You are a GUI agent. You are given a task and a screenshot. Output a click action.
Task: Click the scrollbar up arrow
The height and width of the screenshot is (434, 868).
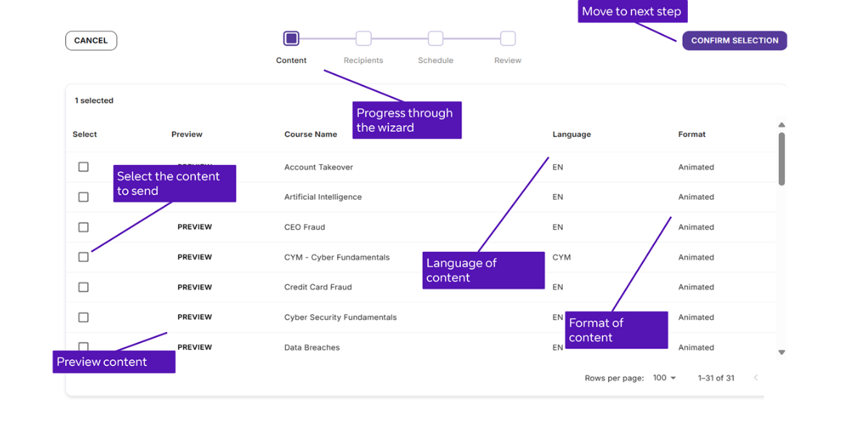pos(782,124)
